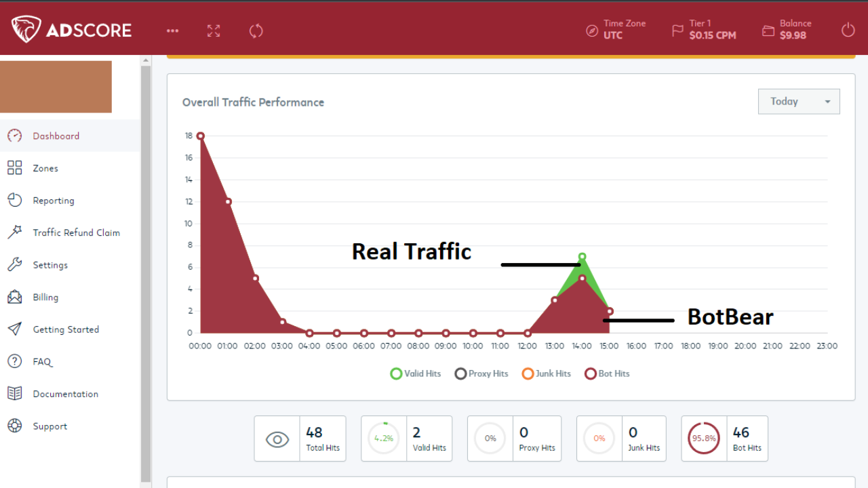Screen dimensions: 868x488
Task: Open the Dashboard menu item
Action: [x=70, y=136]
